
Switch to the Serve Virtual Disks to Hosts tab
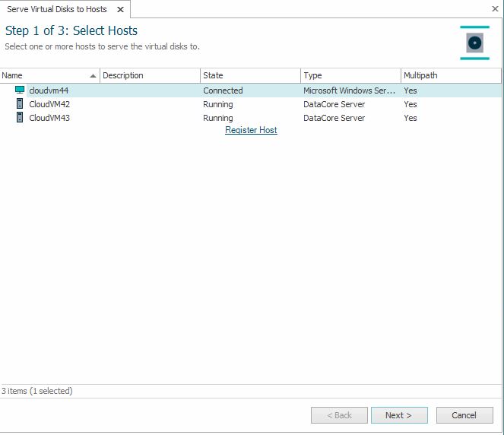click(x=57, y=9)
